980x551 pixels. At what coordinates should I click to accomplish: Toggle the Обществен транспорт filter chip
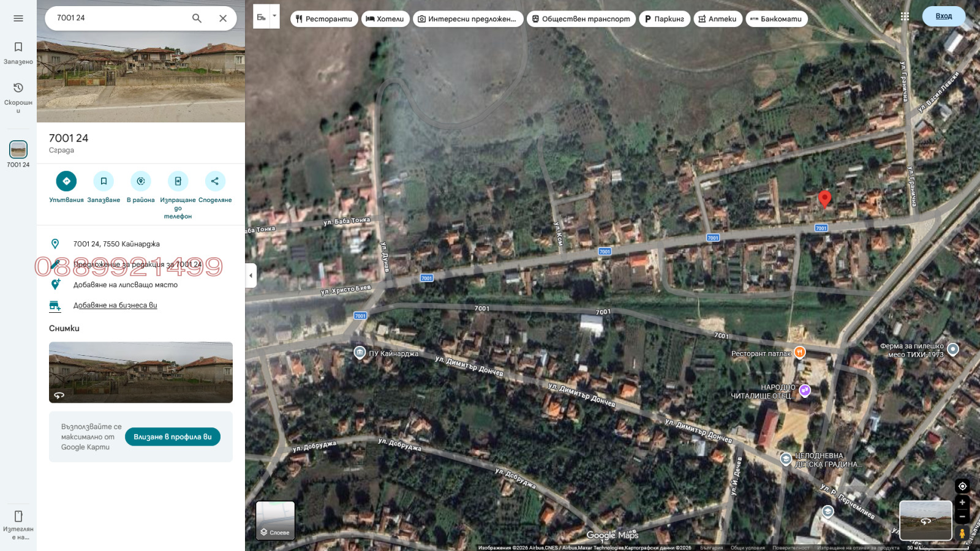pyautogui.click(x=581, y=18)
